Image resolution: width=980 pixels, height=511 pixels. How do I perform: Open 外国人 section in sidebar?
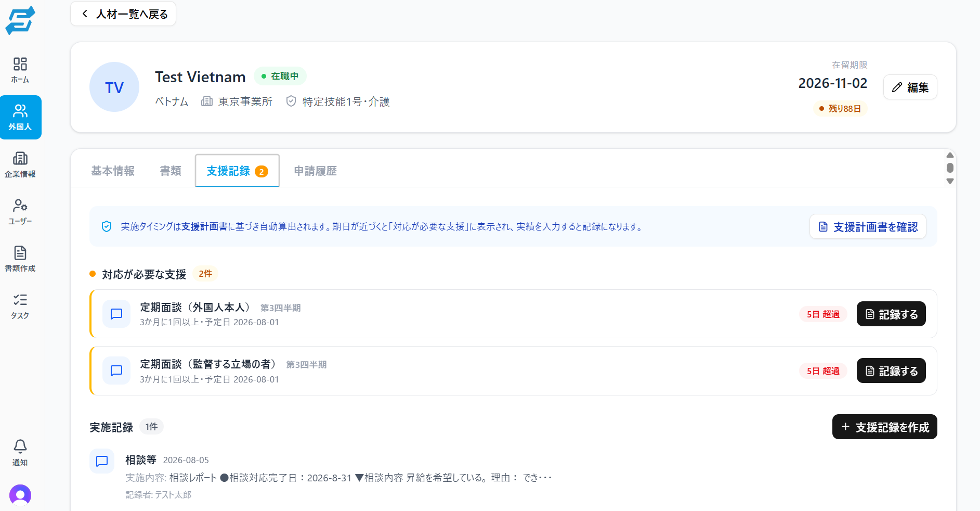[x=20, y=117]
